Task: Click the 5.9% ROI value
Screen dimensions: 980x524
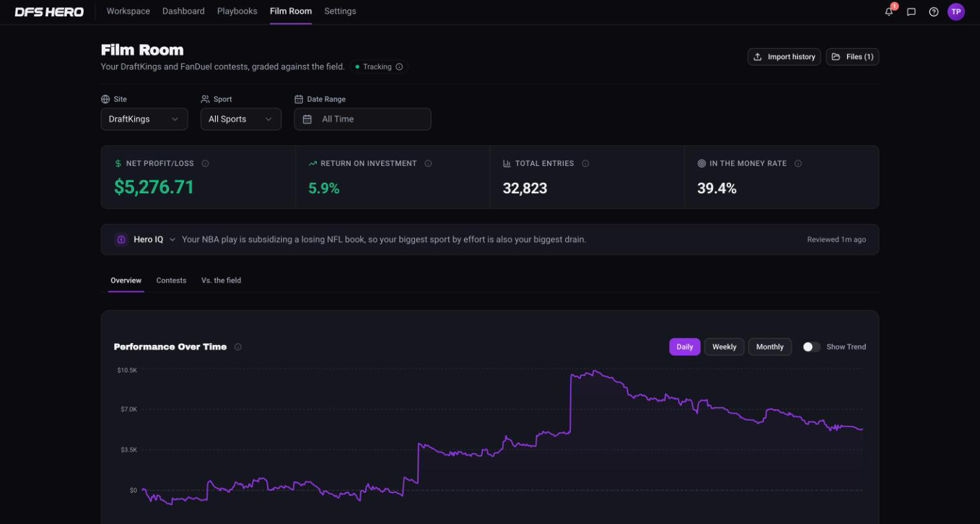Action: (x=324, y=189)
